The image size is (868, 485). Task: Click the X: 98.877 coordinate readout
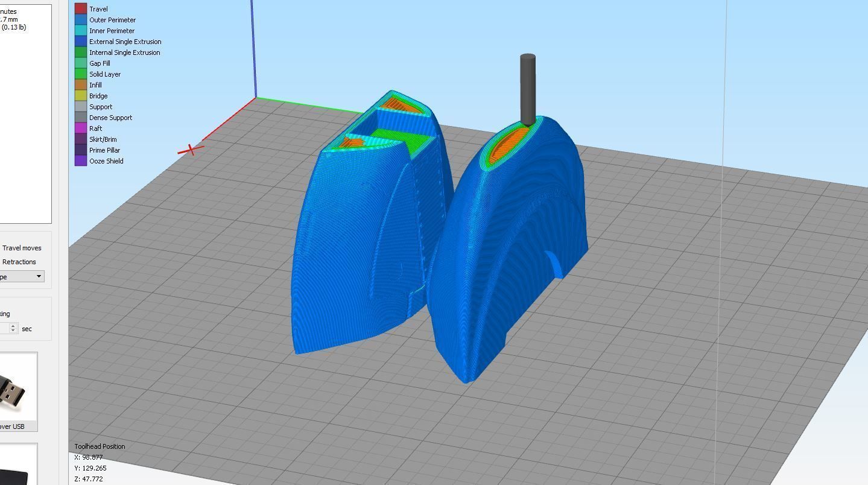tap(89, 457)
